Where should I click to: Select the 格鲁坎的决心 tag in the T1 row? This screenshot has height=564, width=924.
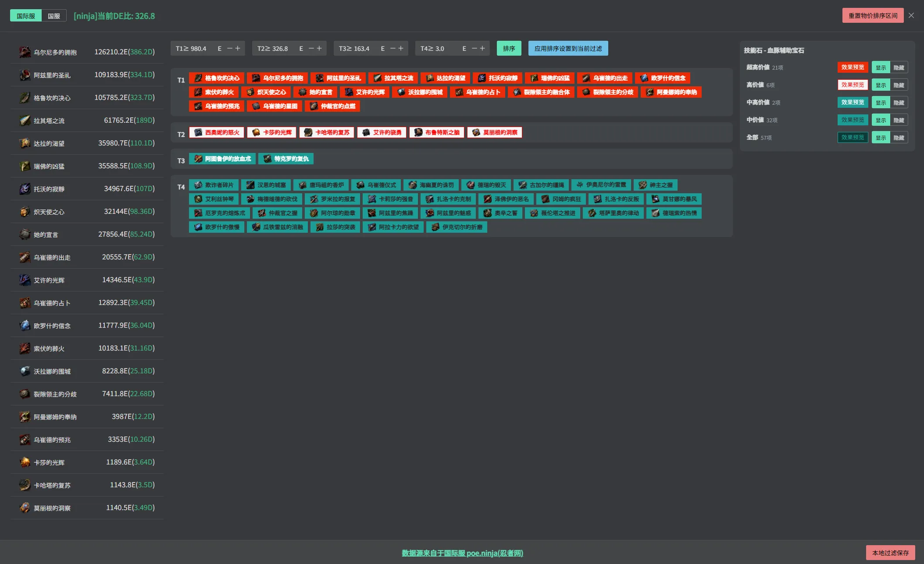click(217, 78)
